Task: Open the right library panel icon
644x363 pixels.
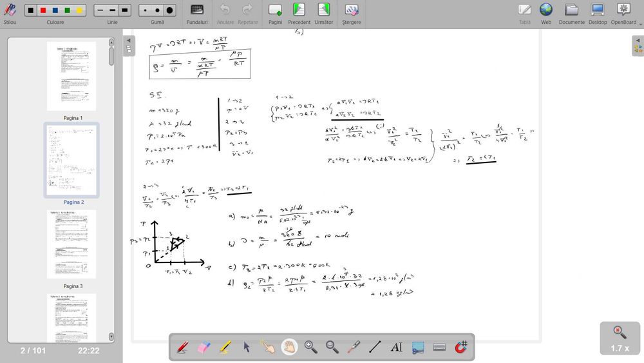Action: [638, 49]
